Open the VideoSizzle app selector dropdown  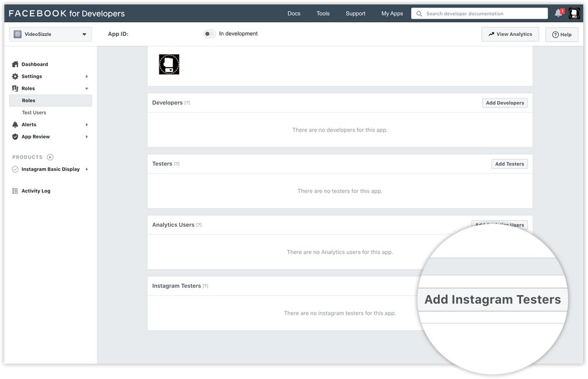[x=50, y=34]
